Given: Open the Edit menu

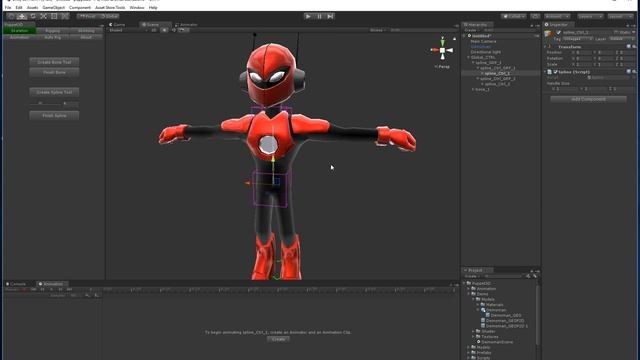Looking at the screenshot, I should tap(19, 7).
